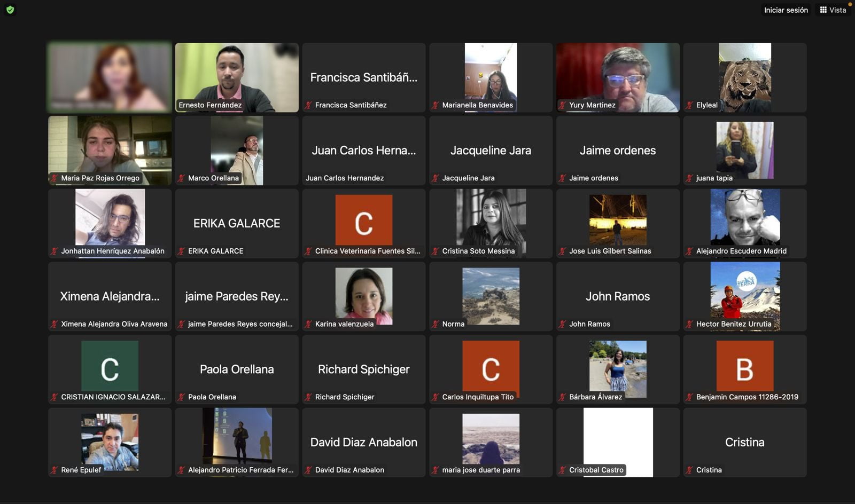Click the Iniciar sesión button
Image resolution: width=855 pixels, height=504 pixels.
(x=786, y=10)
